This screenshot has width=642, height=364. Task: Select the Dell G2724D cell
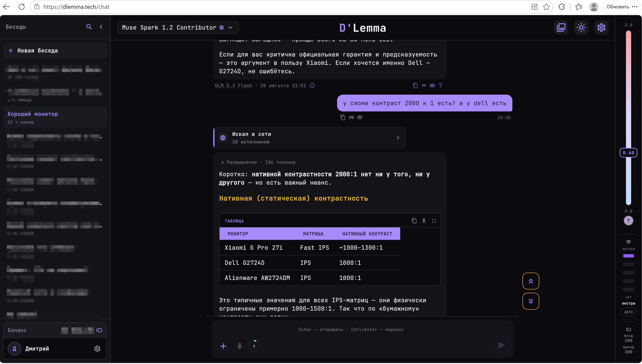coord(245,263)
